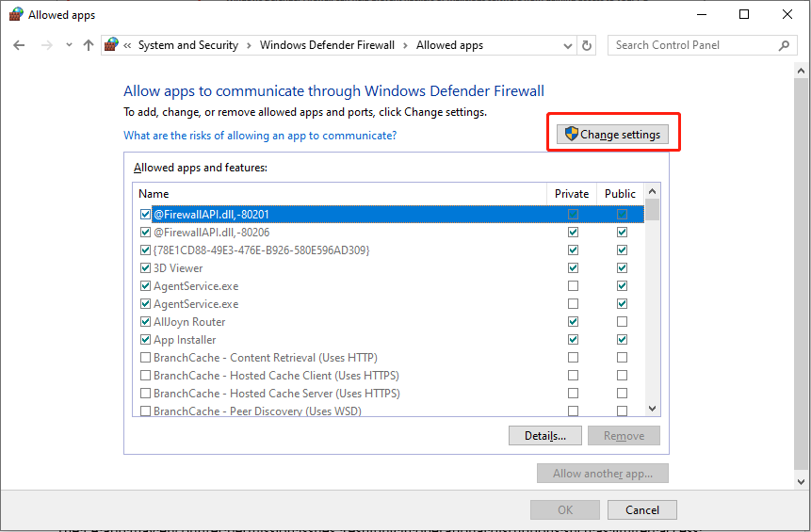Open Windows Defender Firewall breadcrumb
811x532 pixels.
pyautogui.click(x=327, y=45)
